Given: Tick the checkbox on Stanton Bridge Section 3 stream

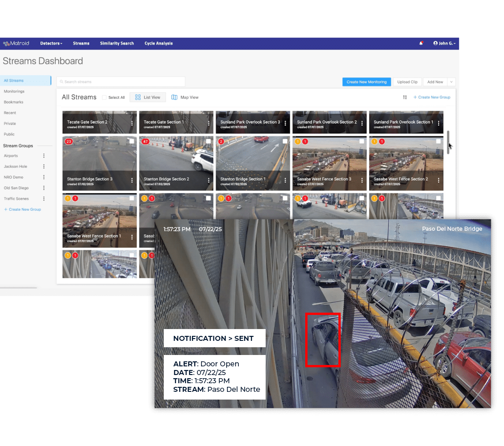Looking at the screenshot, I should 132,141.
